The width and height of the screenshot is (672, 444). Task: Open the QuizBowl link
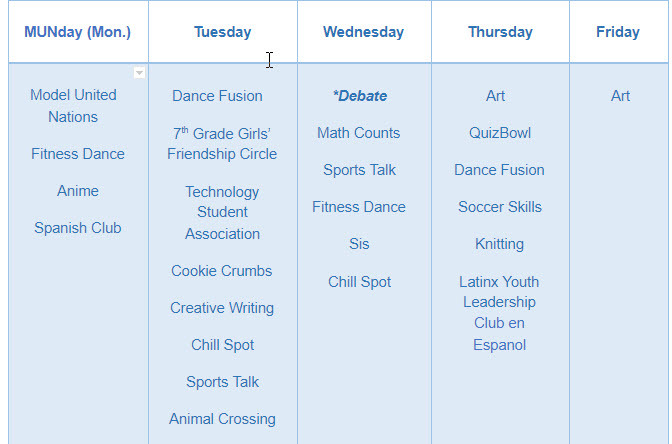[x=500, y=133]
